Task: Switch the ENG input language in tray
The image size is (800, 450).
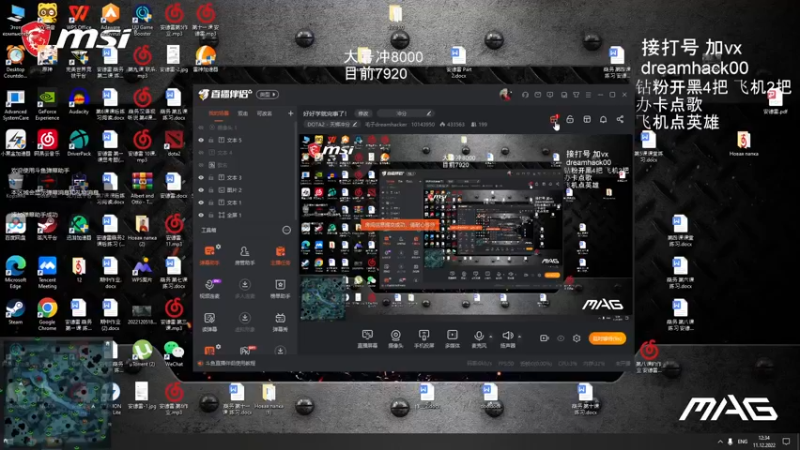Action: click(742, 441)
